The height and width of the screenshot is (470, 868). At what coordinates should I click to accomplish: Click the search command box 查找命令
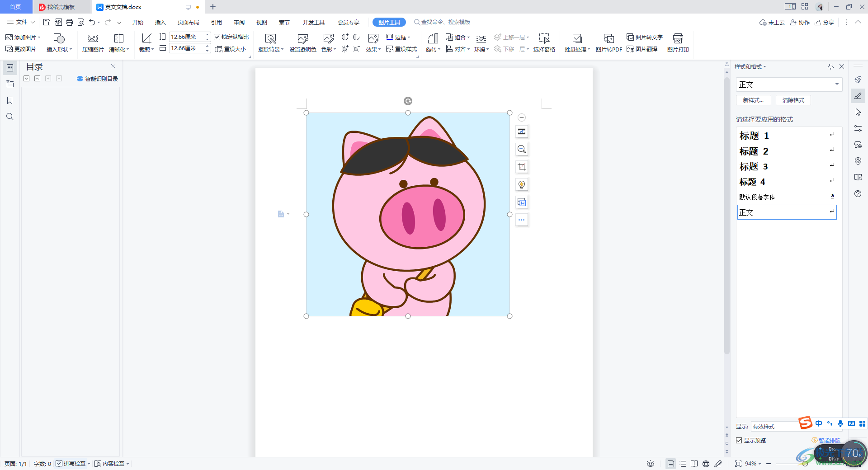click(442, 22)
